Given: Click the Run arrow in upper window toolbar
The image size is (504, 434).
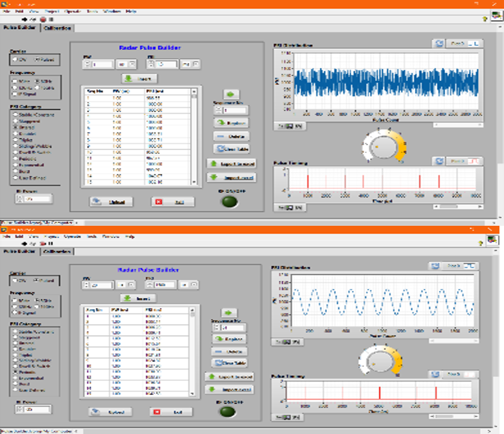Looking at the screenshot, I should [24, 19].
